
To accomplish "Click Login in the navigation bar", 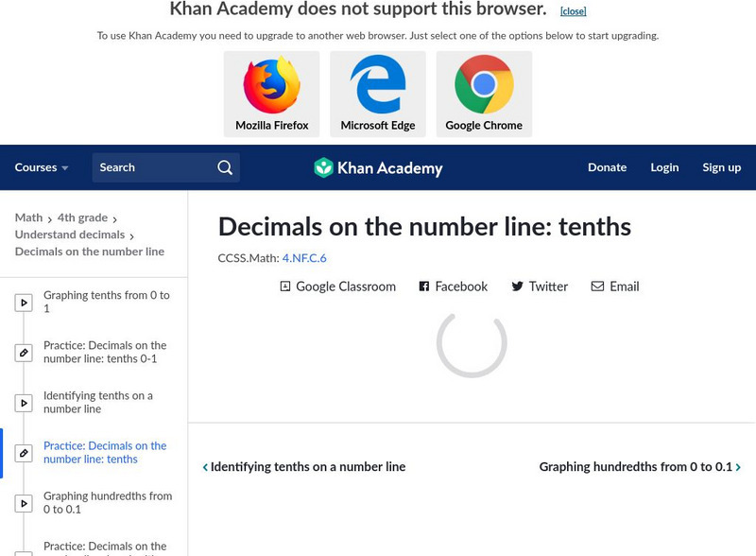I will pyautogui.click(x=664, y=167).
